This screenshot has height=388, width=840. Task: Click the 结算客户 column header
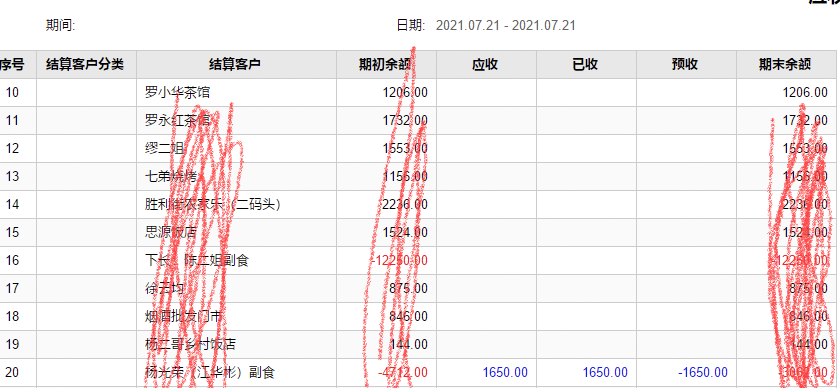[236, 65]
